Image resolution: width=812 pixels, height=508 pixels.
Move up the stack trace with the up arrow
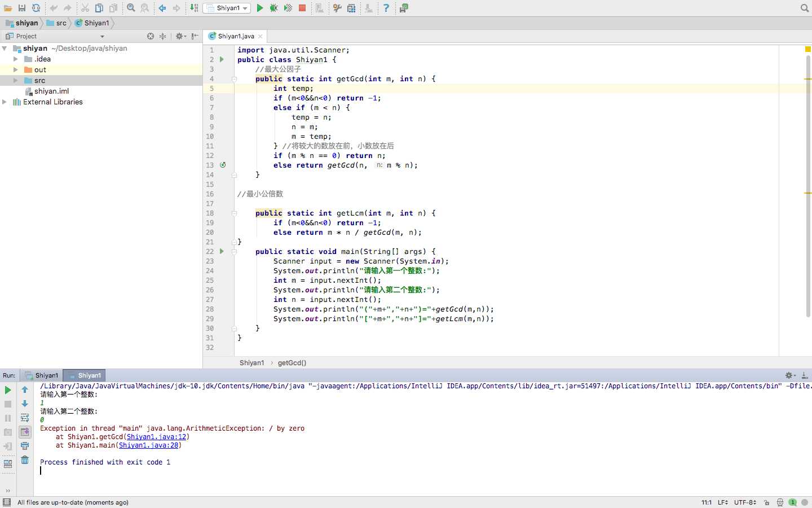pyautogui.click(x=25, y=390)
